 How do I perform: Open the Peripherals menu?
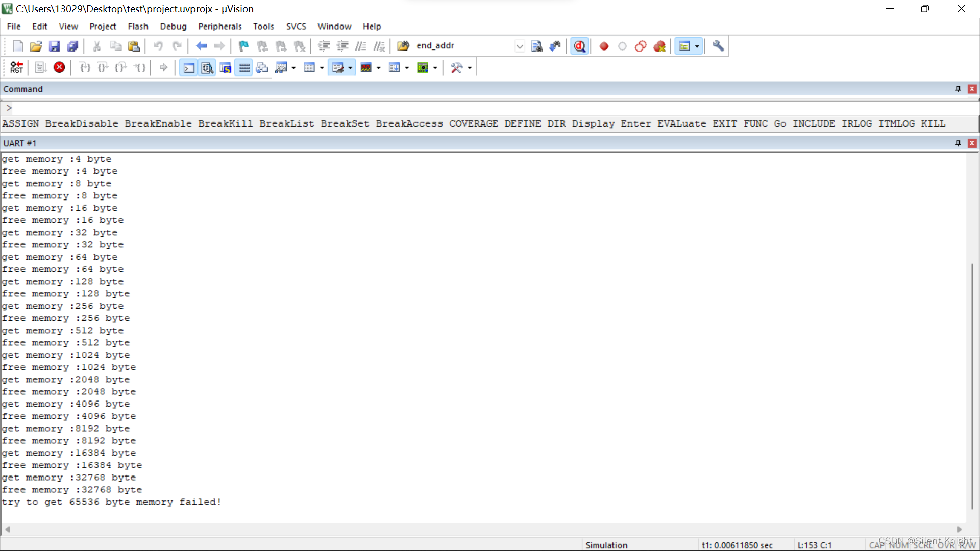coord(219,26)
